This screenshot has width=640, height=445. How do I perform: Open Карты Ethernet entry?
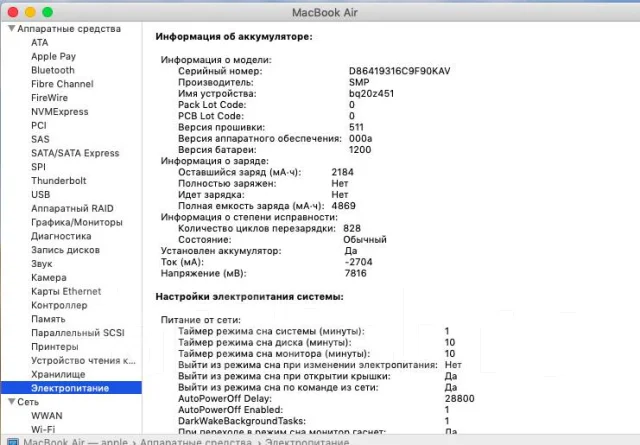click(x=66, y=291)
